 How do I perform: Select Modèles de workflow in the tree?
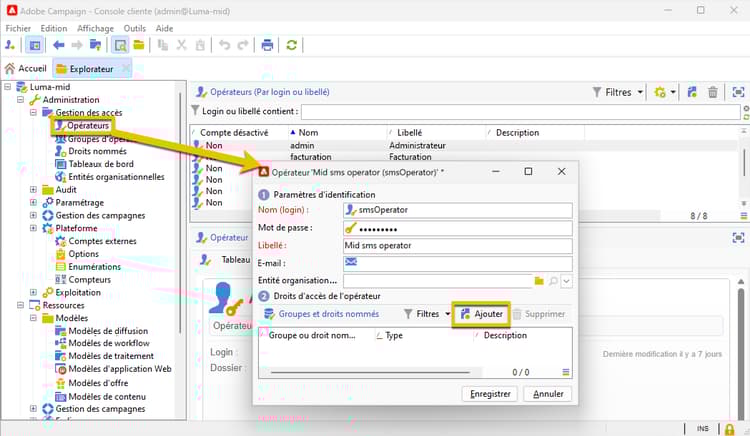click(109, 343)
